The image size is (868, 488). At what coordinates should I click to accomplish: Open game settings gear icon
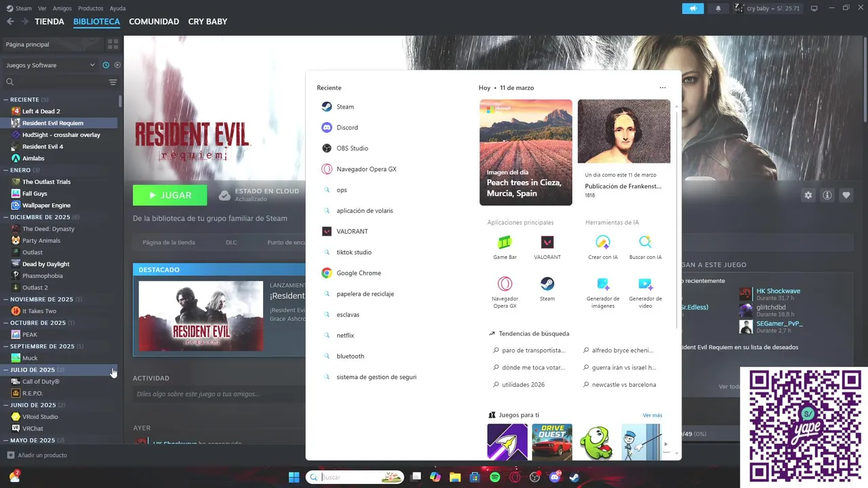coord(808,195)
